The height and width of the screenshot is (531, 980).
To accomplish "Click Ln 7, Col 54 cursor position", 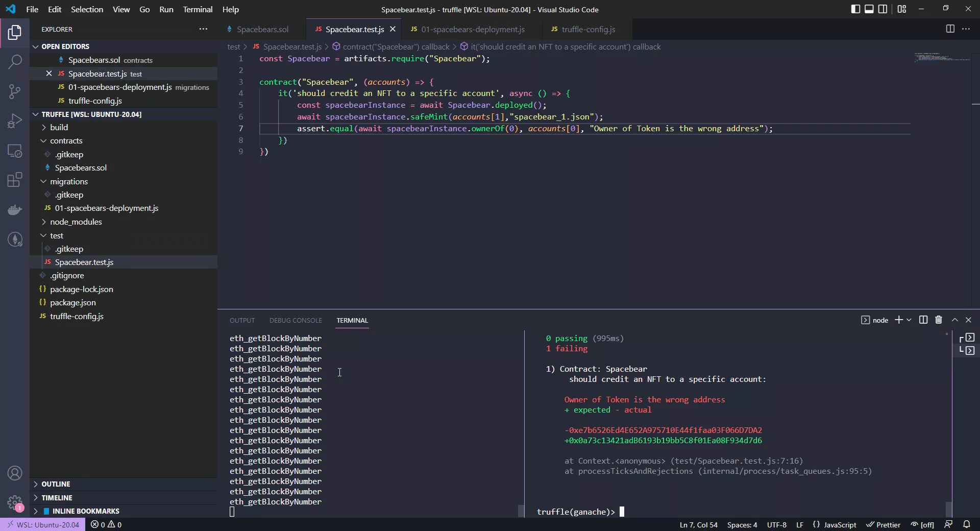I will (x=698, y=524).
